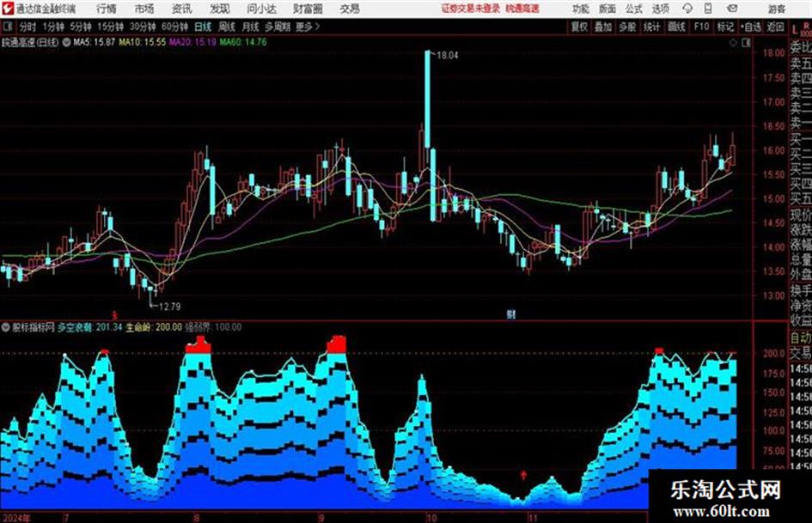Open the 发现 menu
The height and width of the screenshot is (523, 812).
click(x=220, y=9)
